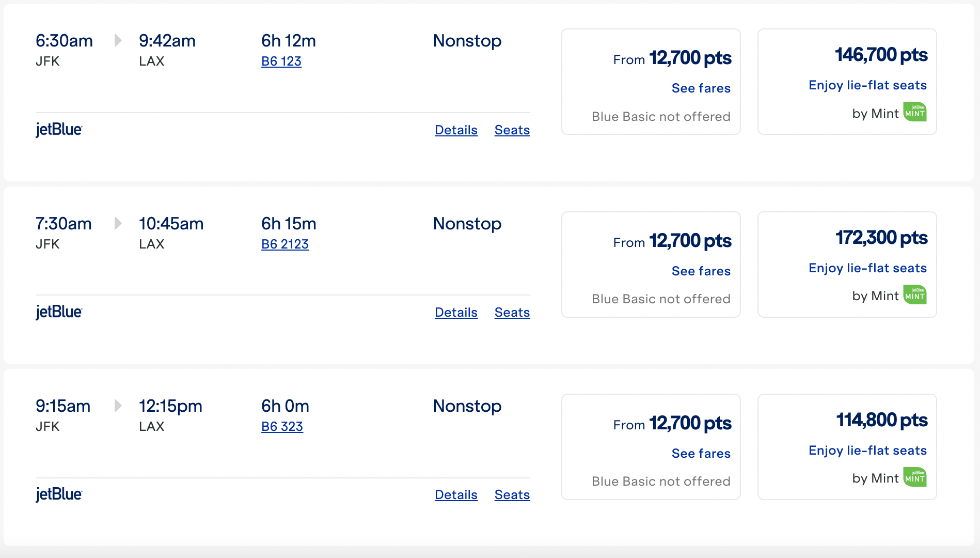Open flight number B6 2123 link
The height and width of the screenshot is (558, 980).
click(x=285, y=244)
